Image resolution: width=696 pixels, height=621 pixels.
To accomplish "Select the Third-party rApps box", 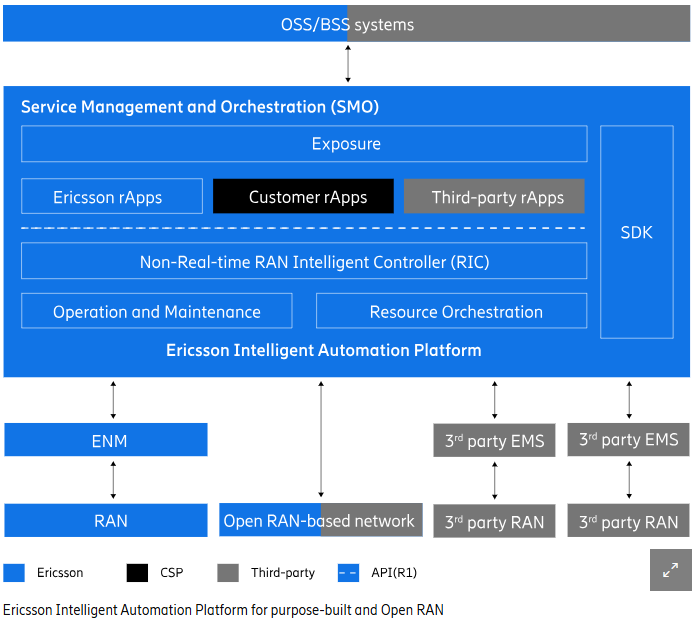I will tap(494, 197).
